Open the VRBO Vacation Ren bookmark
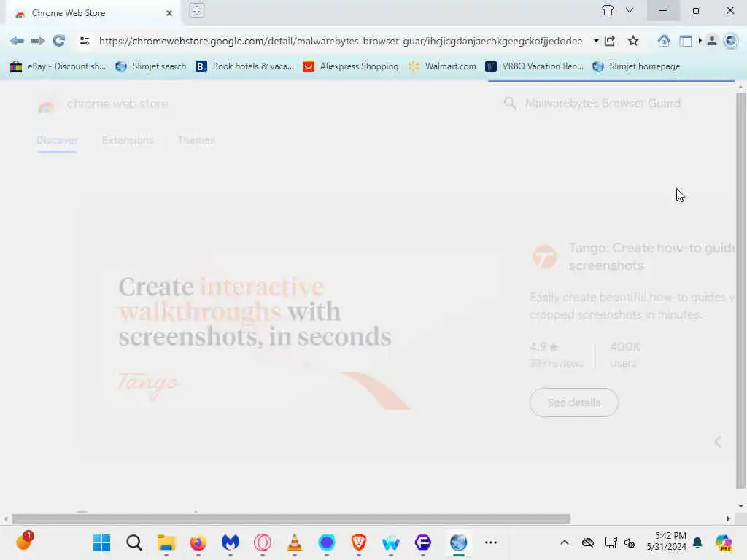Image resolution: width=747 pixels, height=560 pixels. click(x=535, y=66)
